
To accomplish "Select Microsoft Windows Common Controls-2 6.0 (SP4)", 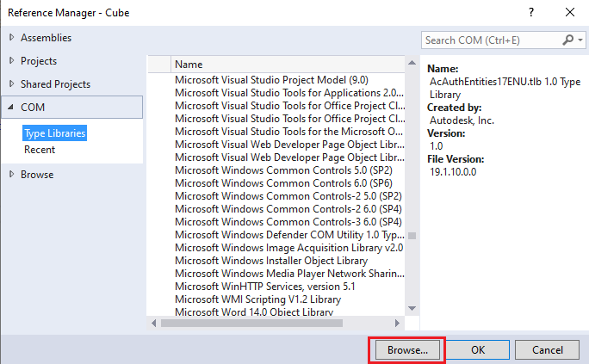I will coord(288,209).
